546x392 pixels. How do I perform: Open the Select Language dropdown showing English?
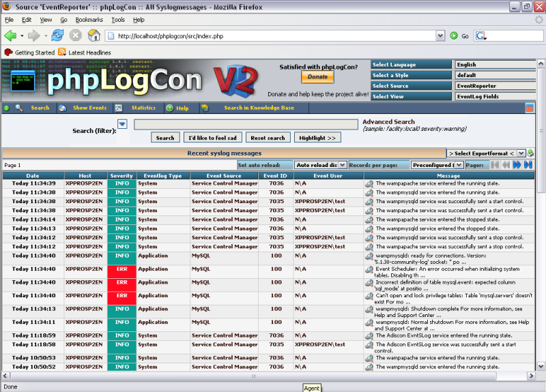coord(495,65)
